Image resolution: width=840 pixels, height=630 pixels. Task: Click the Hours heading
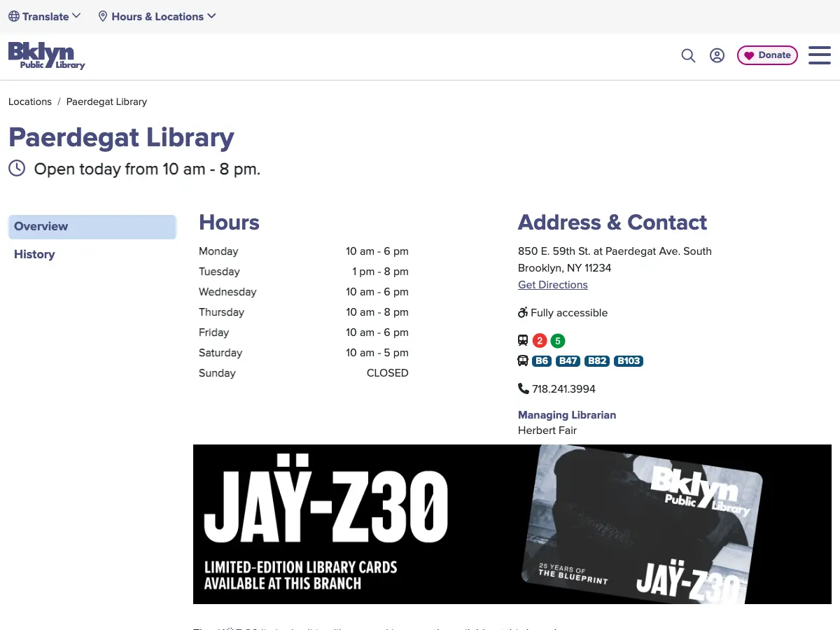point(229,223)
